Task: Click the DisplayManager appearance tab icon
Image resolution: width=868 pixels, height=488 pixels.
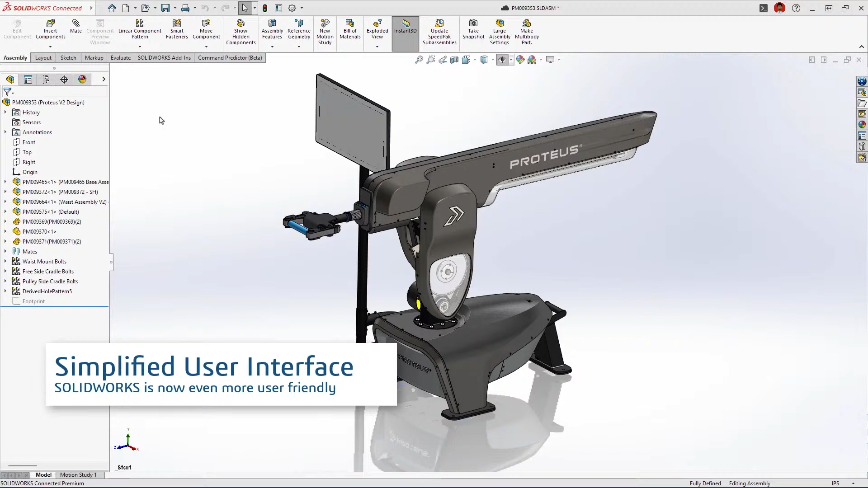Action: click(82, 79)
